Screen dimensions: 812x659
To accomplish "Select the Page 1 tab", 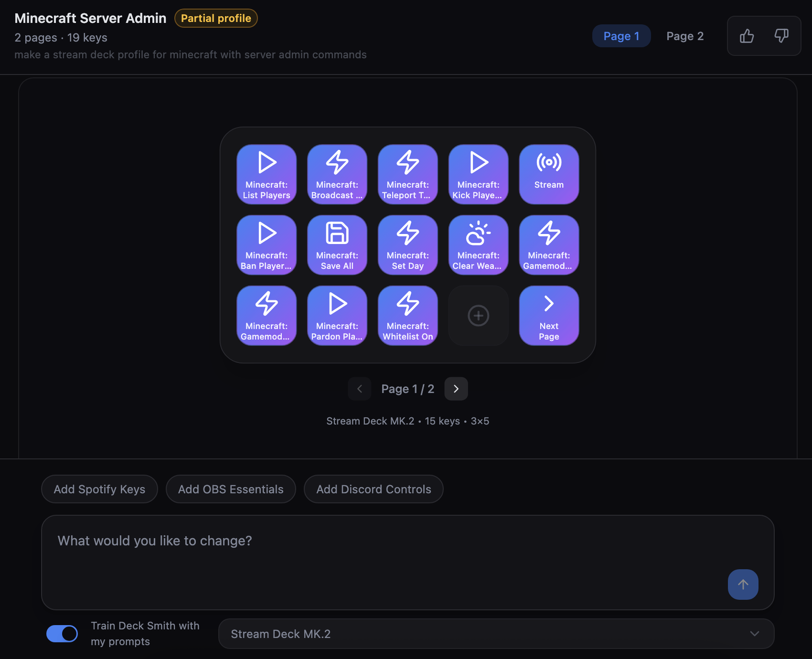I will click(621, 36).
